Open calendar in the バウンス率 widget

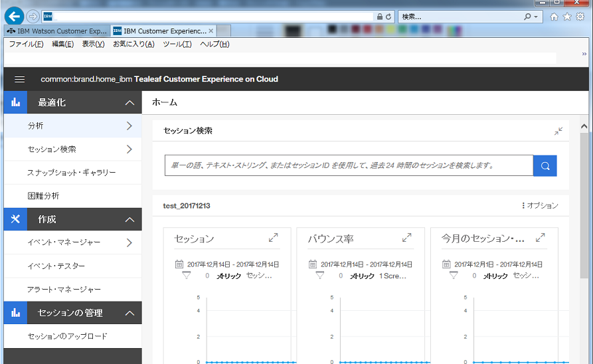click(313, 264)
